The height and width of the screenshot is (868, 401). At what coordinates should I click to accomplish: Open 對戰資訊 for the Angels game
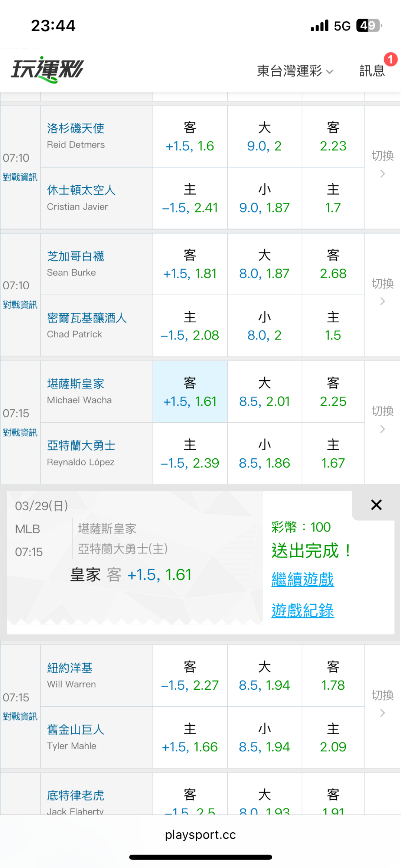[20, 177]
